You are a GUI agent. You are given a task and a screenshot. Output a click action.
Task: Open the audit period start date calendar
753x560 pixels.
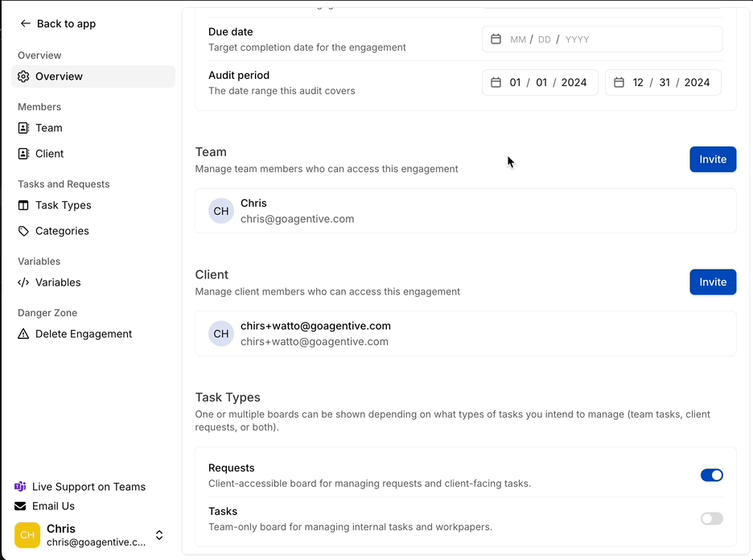click(x=496, y=83)
